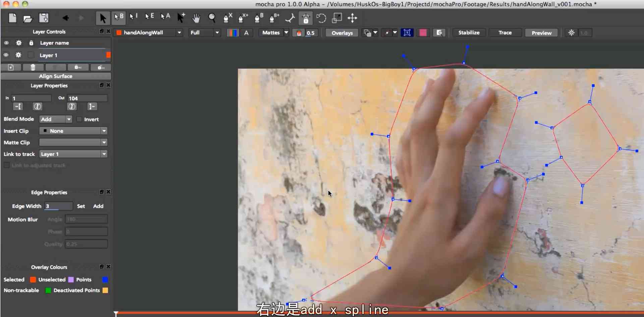Choose the Rotate tool in toolbar
The image size is (644, 317).
tap(321, 18)
